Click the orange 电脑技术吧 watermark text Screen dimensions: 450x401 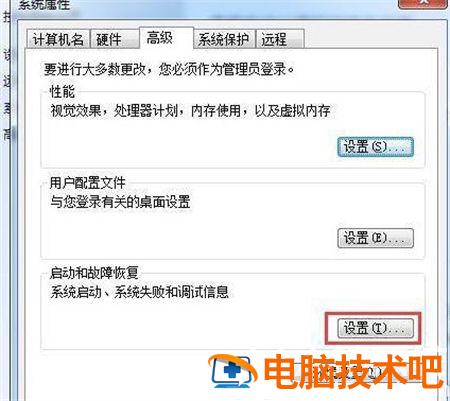click(x=353, y=372)
